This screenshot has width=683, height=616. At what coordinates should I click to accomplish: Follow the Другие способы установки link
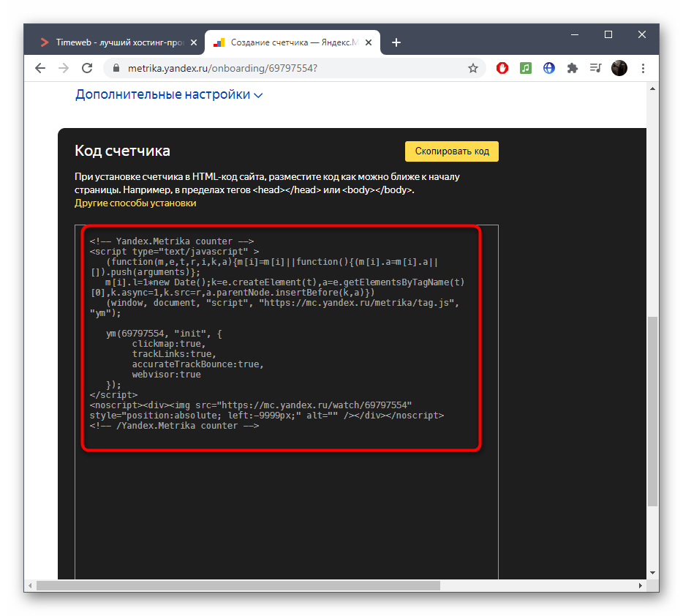tap(135, 203)
